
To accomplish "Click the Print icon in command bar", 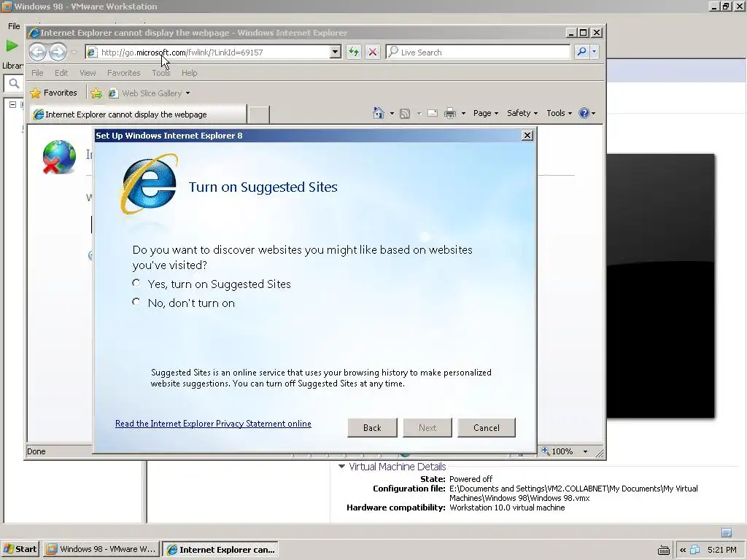I will coord(449,113).
